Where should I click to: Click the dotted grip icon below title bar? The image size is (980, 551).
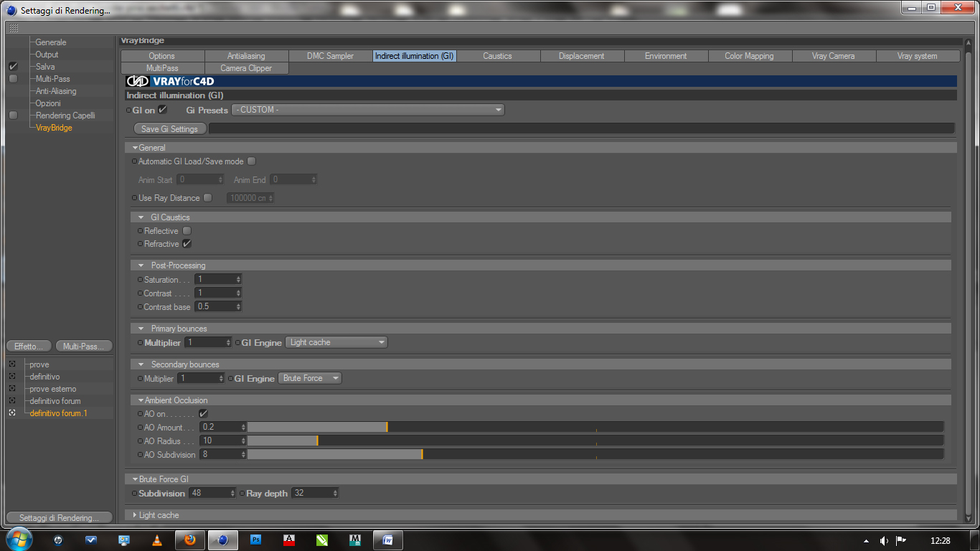pyautogui.click(x=14, y=28)
